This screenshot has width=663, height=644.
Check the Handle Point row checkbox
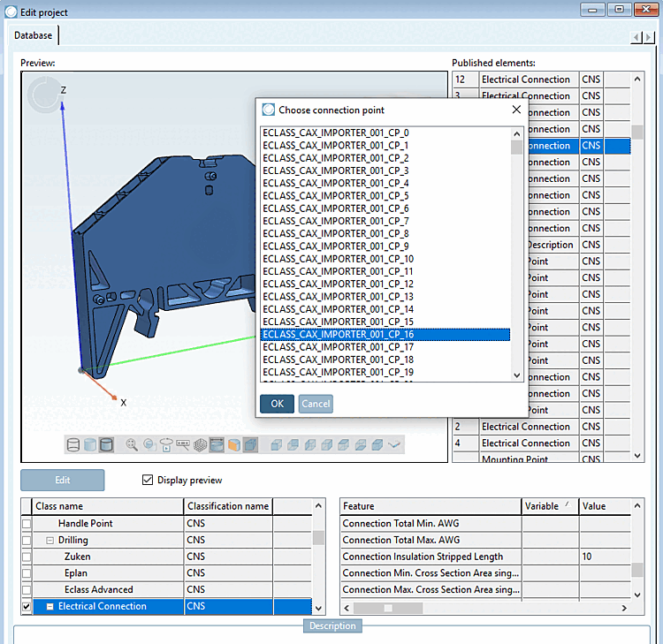coord(27,524)
